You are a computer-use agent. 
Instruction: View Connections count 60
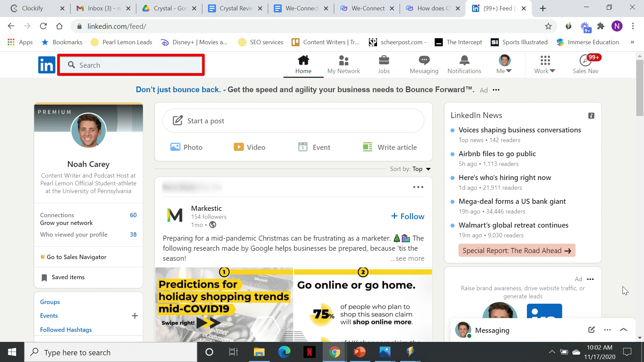pos(133,215)
